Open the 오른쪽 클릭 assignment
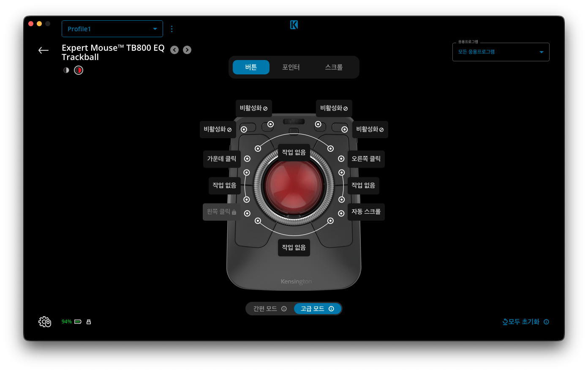Image resolution: width=588 pixels, height=372 pixels. point(366,159)
